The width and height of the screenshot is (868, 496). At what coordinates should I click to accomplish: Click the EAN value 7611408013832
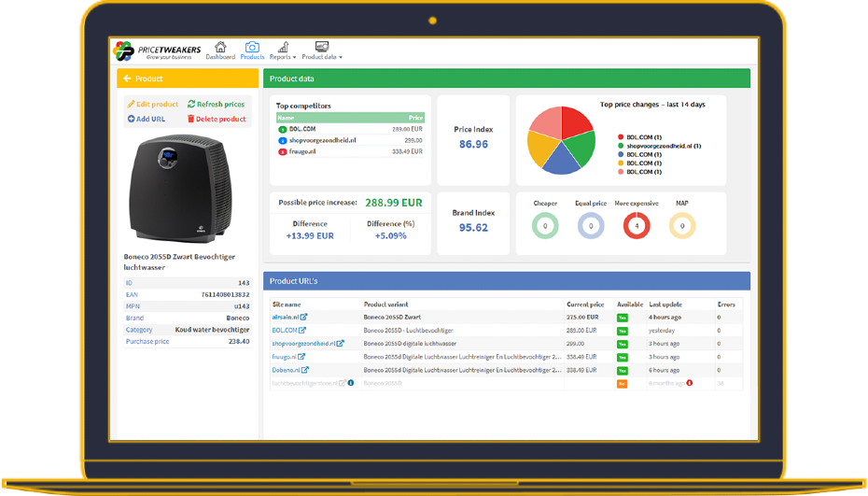225,295
